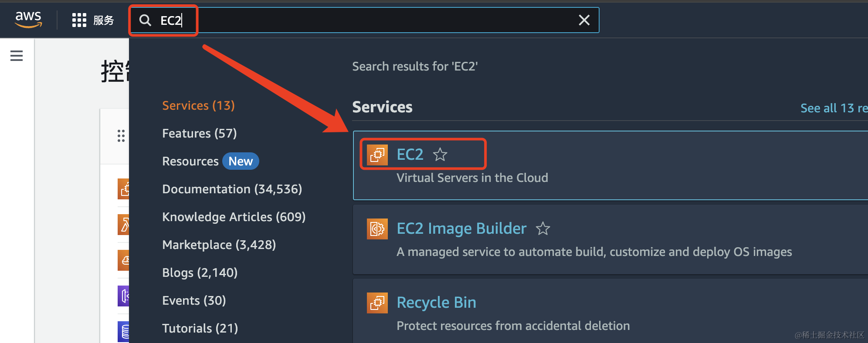Favorite EC2 with the star icon
Image resolution: width=868 pixels, height=343 pixels.
tap(440, 155)
